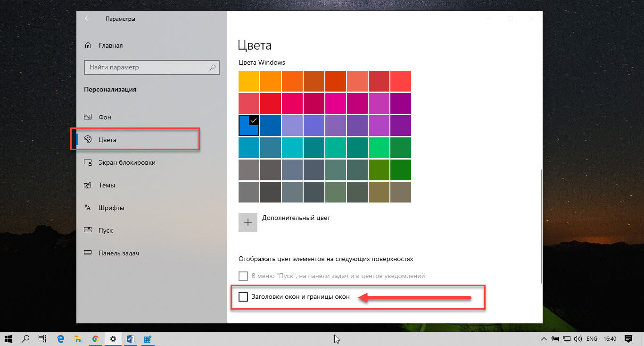Pick the gold yellow color swatch
The image size is (644, 346).
point(249,81)
